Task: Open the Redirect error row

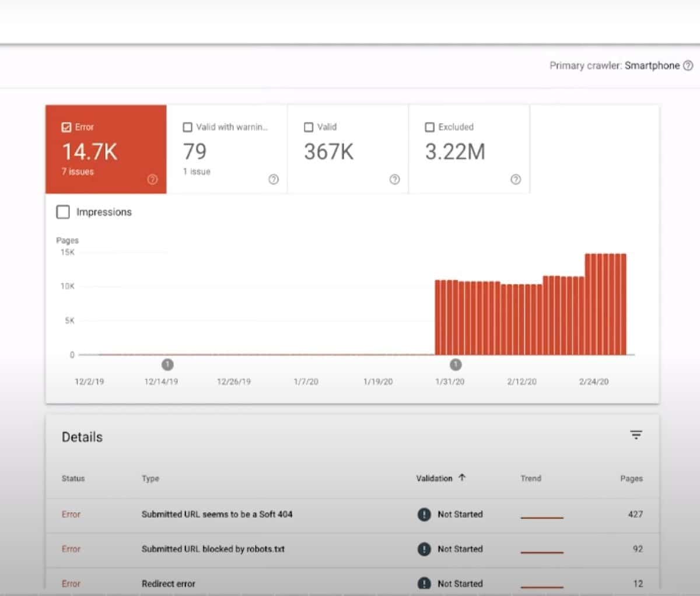Action: [x=169, y=583]
